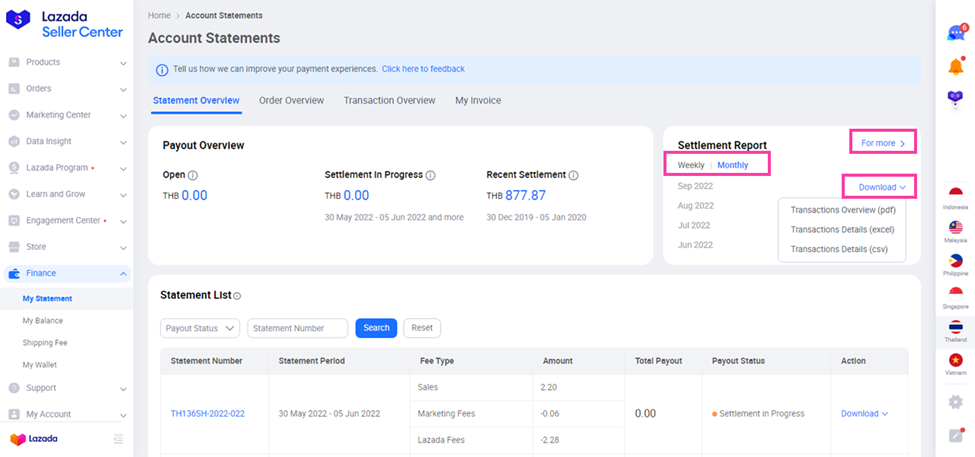Click the Store sidebar icon
The width and height of the screenshot is (975, 457).
coord(14,247)
